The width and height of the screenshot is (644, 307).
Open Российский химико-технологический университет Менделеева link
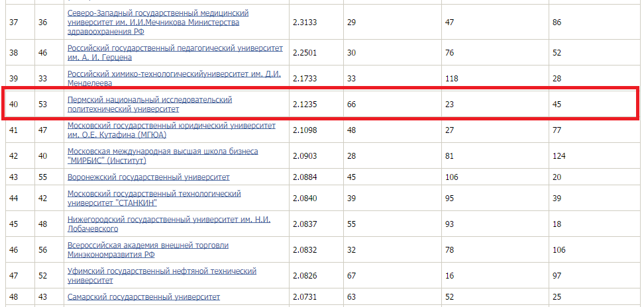point(174,78)
